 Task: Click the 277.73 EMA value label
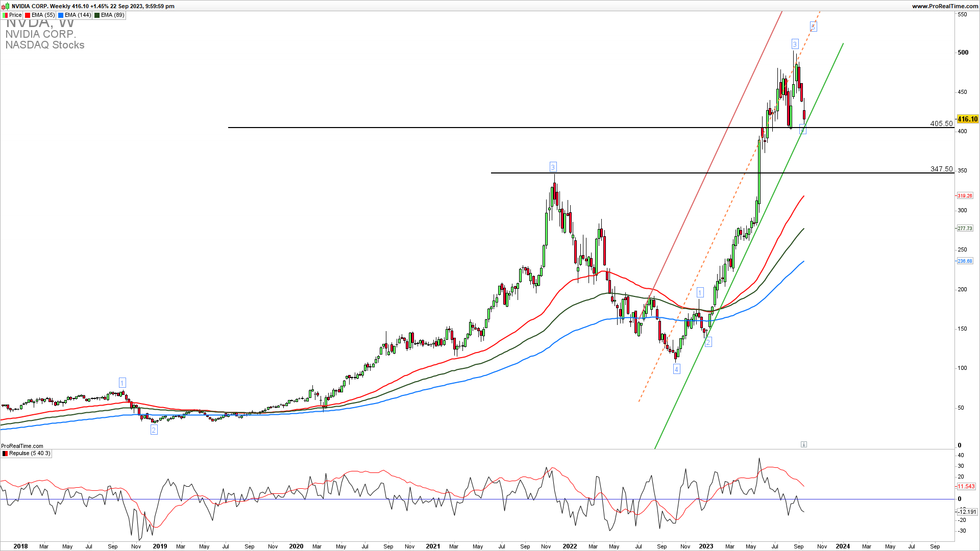coord(965,229)
